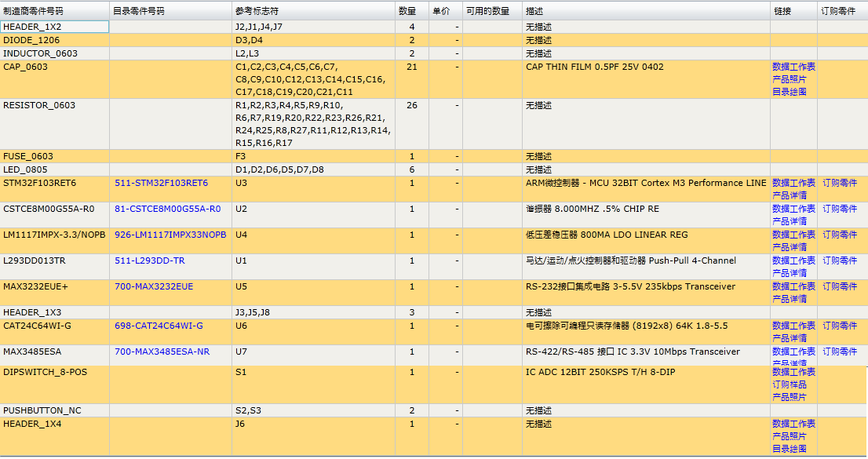Select the LED_0805 cell

(x=55, y=169)
